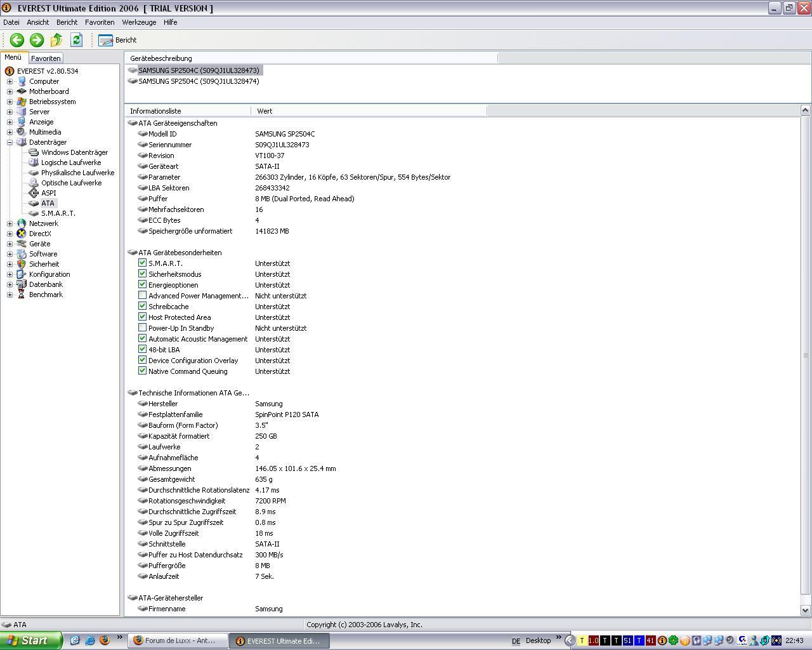Open Logische Laufwerke tree entry
812x650 pixels.
[x=71, y=162]
